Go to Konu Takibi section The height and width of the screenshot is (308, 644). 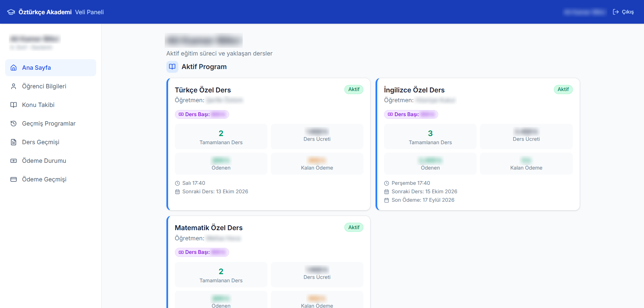51,105
